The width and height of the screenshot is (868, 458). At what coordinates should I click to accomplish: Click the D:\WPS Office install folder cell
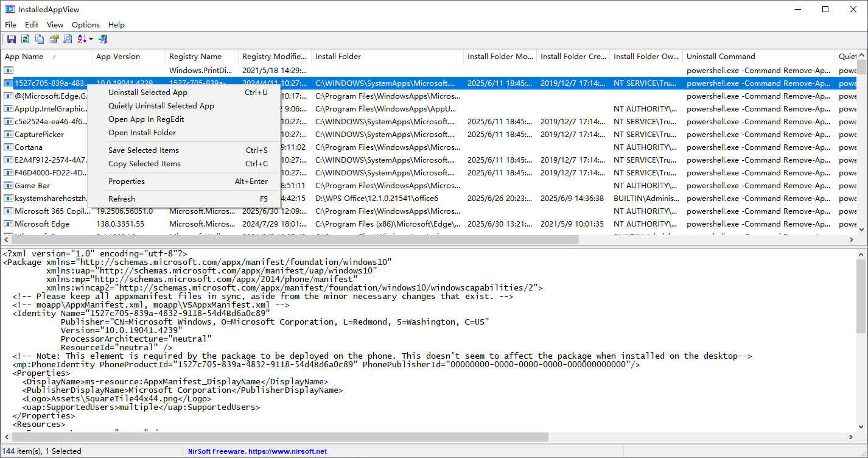point(377,198)
